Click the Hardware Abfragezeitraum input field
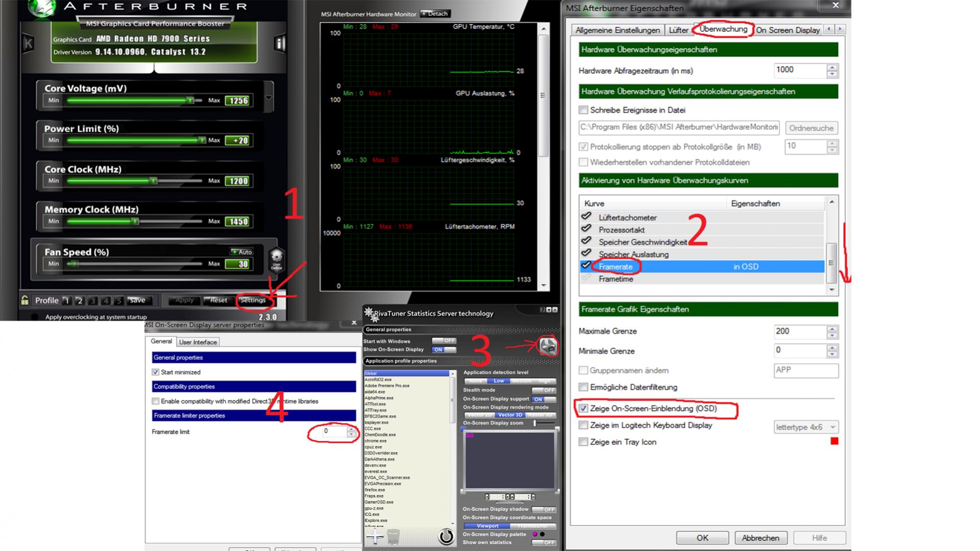The height and width of the screenshot is (551, 980). 800,70
